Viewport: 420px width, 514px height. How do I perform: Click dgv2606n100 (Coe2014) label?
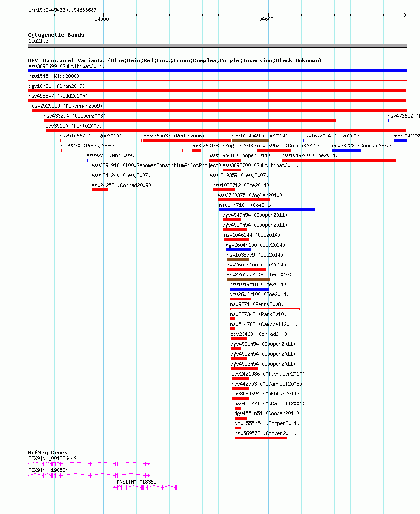(259, 294)
